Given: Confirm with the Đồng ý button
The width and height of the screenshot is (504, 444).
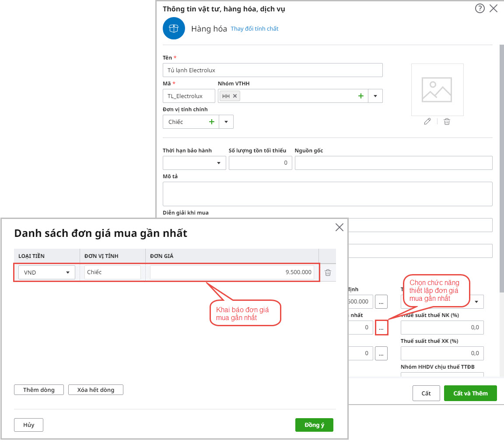Looking at the screenshot, I should click(314, 425).
